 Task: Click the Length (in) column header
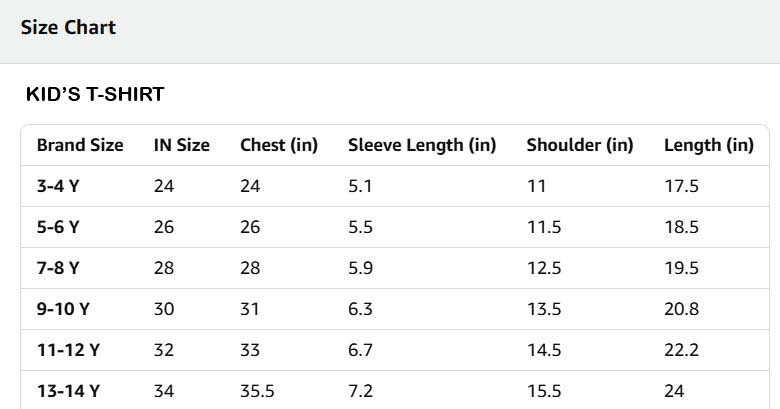(709, 145)
